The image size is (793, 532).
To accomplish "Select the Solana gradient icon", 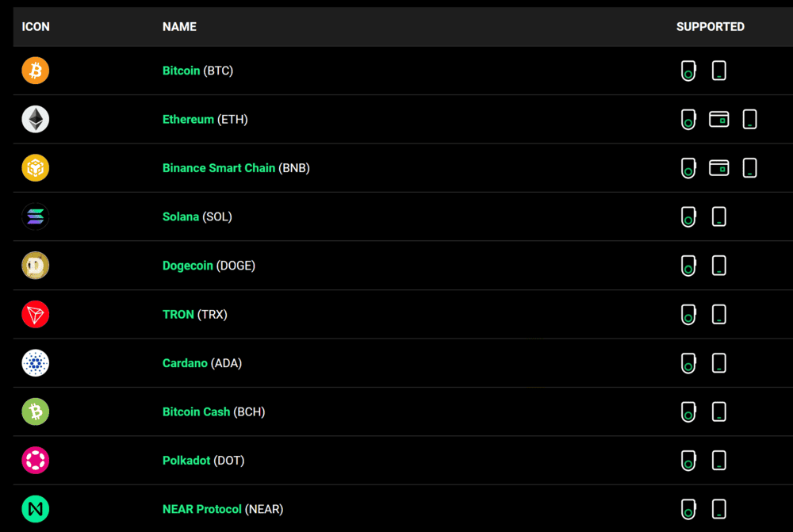I will [35, 216].
